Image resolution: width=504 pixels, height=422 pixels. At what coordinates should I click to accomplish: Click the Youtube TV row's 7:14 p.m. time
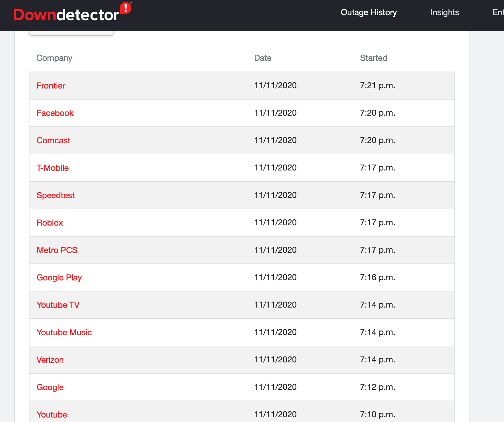[x=377, y=305]
